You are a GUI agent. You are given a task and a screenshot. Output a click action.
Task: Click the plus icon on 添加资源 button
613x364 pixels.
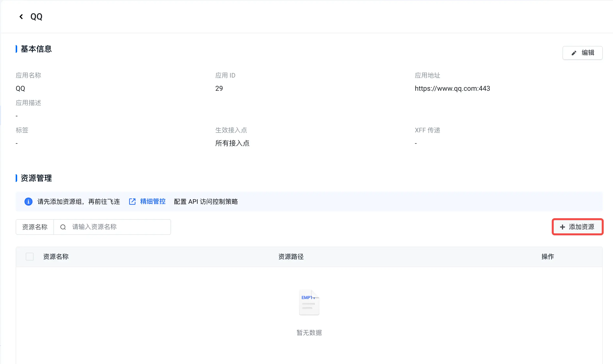pos(563,227)
